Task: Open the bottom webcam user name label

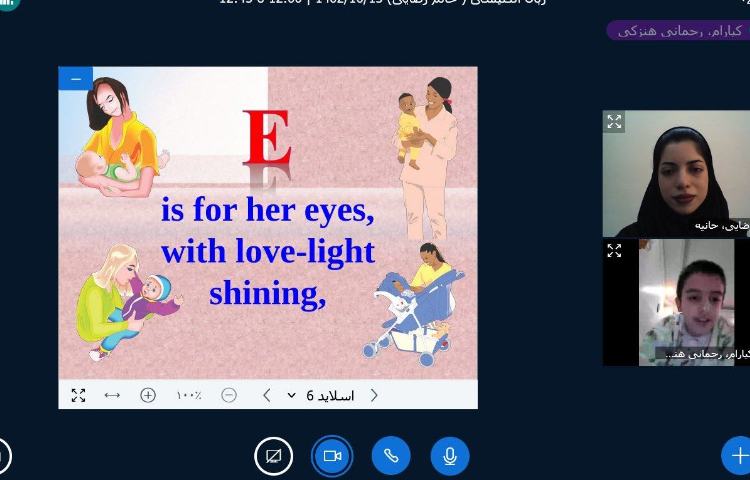Action: [700, 353]
